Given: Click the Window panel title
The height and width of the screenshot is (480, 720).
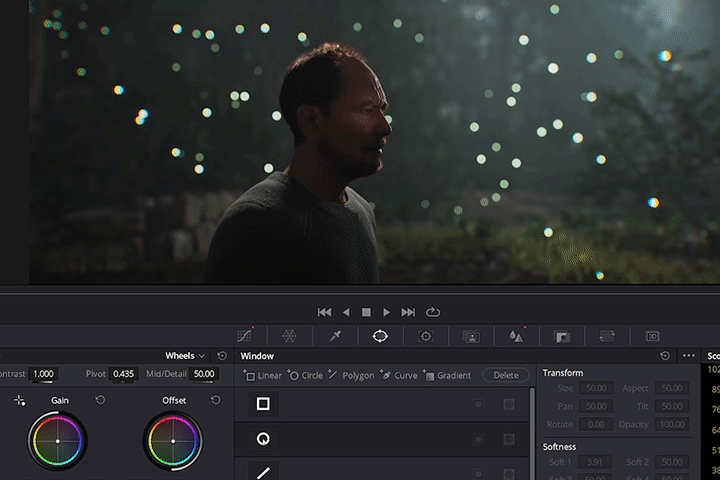Looking at the screenshot, I should coord(257,356).
